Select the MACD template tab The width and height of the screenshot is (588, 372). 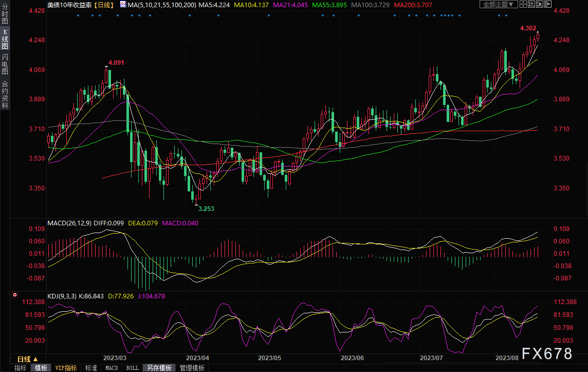[112, 368]
